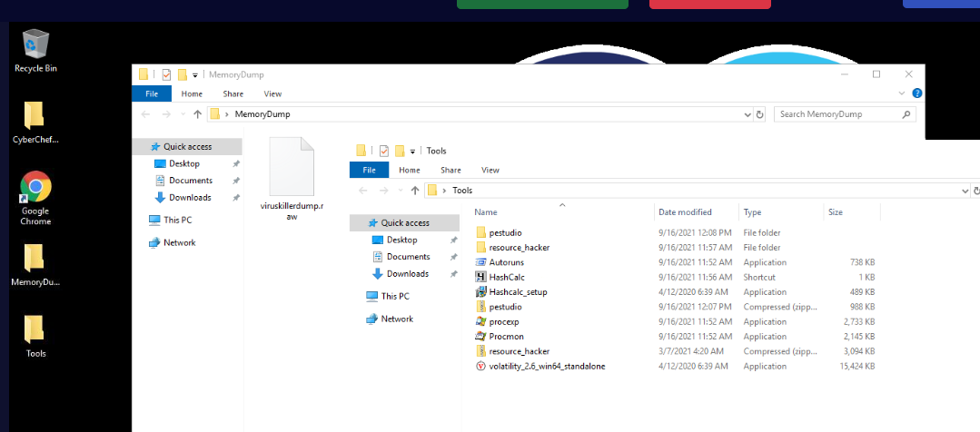Click the MemoryDump address bar path

tap(262, 114)
